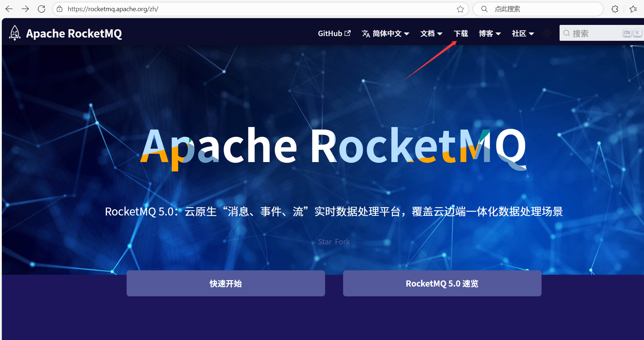Open the browser extensions puzzle icon
The image size is (644, 340).
pos(615,9)
